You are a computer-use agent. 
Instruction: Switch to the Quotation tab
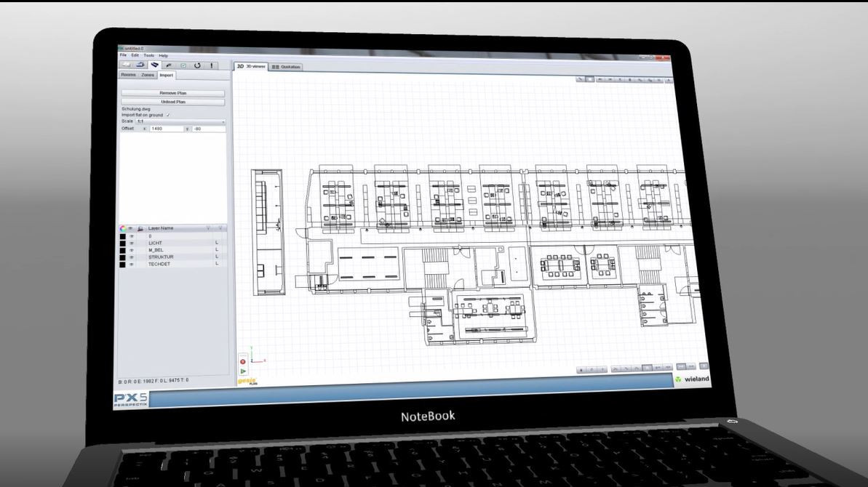pos(286,67)
